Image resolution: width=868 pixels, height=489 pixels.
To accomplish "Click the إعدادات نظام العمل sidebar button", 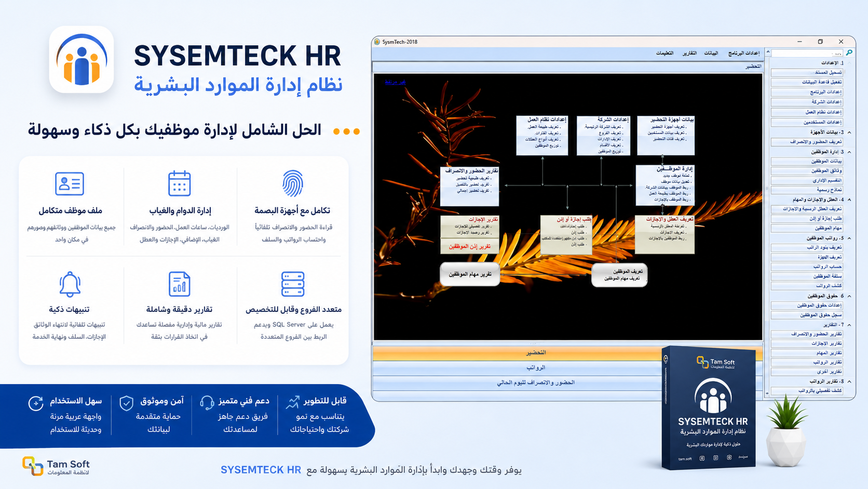I will [x=807, y=112].
